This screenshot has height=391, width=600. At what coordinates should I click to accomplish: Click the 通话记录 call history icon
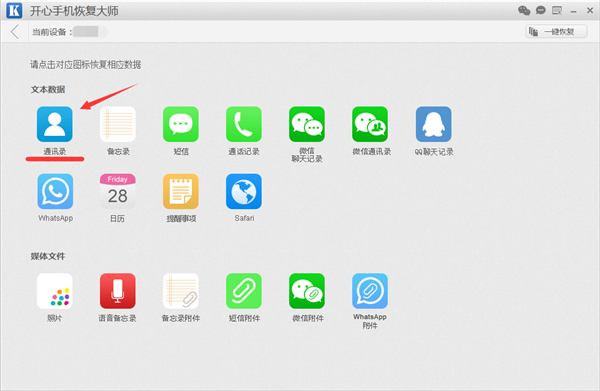coord(244,124)
